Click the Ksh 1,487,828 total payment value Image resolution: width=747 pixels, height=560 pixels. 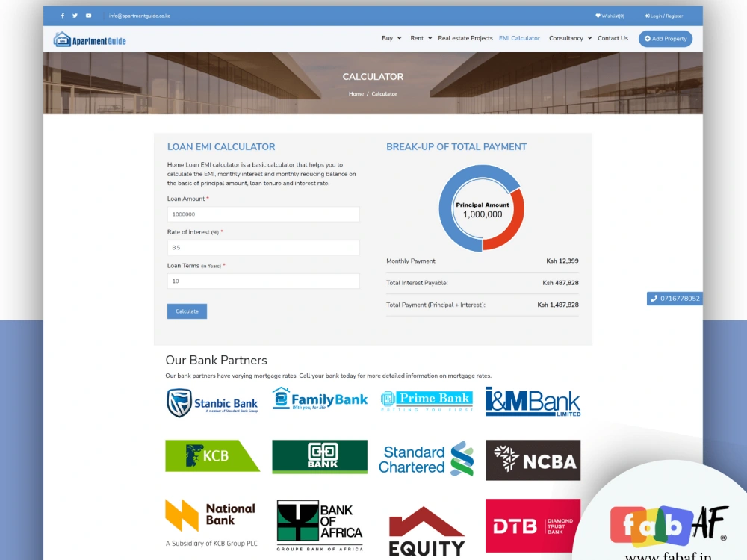(x=558, y=305)
